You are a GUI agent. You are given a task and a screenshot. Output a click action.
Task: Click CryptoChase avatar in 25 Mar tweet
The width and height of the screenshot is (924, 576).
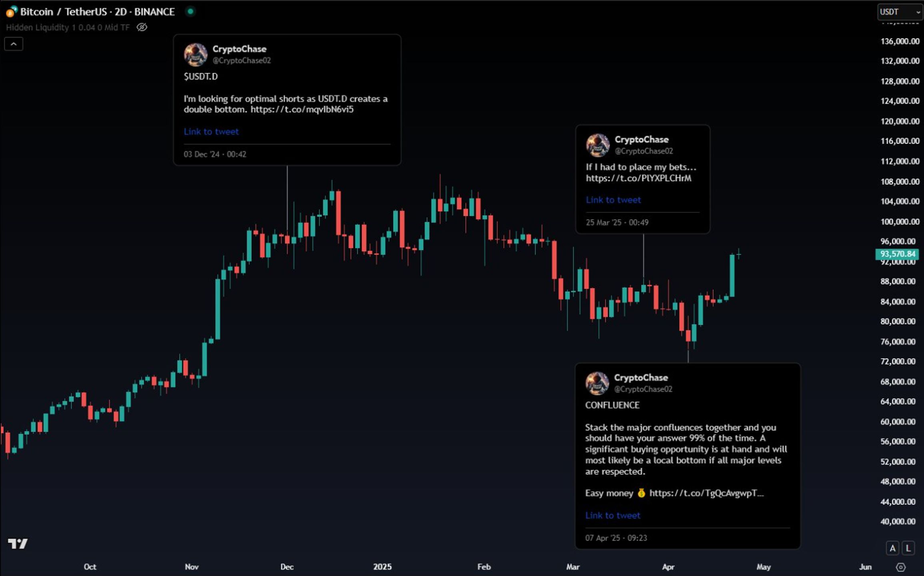[x=598, y=145]
